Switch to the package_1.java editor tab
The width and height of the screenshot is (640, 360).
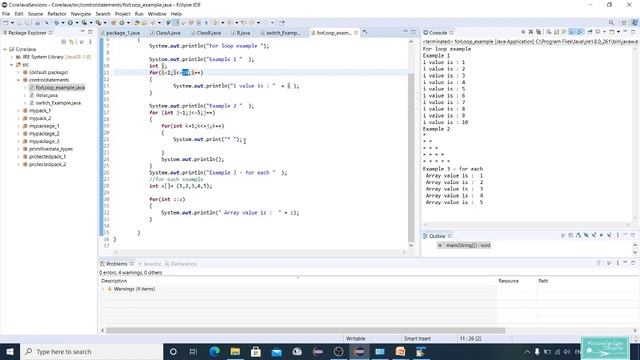[x=122, y=33]
